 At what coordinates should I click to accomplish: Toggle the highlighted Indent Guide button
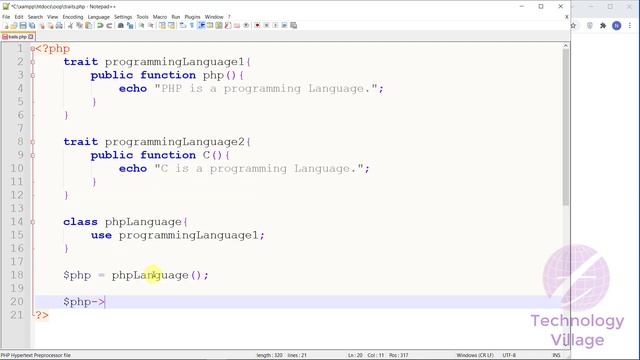(201, 25)
